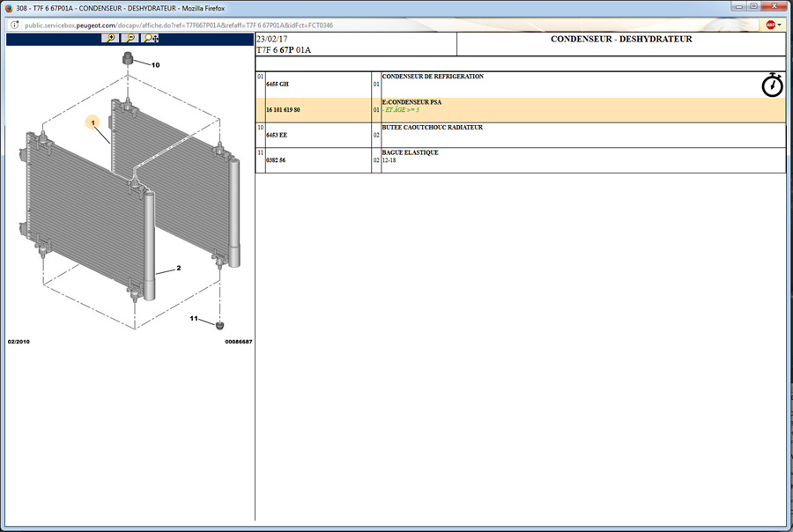Click the BUTEE CAOUTCHOUC RADIATEUR row
The width and height of the screenshot is (793, 532).
(432, 128)
